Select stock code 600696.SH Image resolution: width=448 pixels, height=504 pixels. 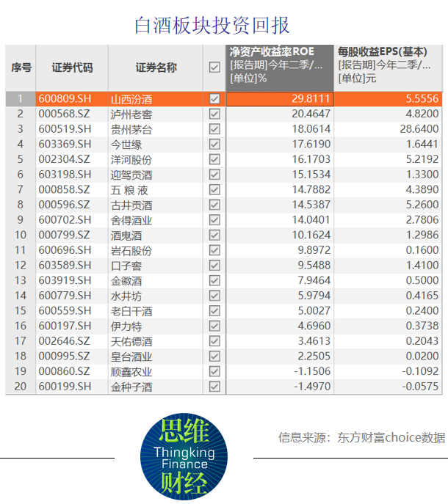(65, 250)
